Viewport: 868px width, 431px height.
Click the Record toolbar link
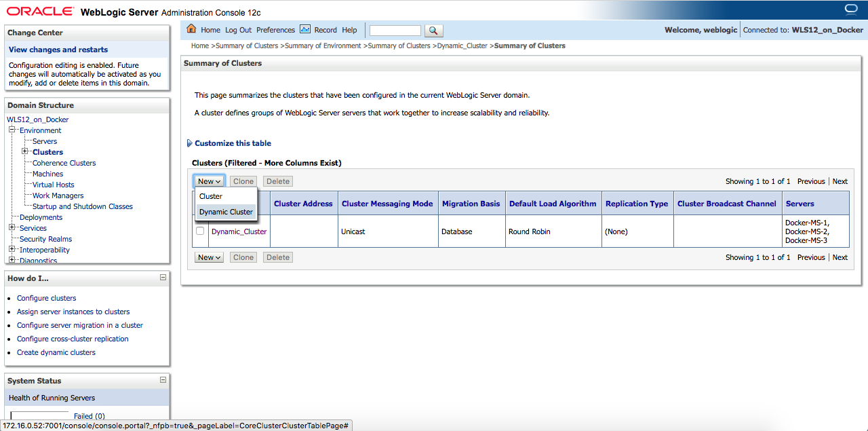[325, 30]
